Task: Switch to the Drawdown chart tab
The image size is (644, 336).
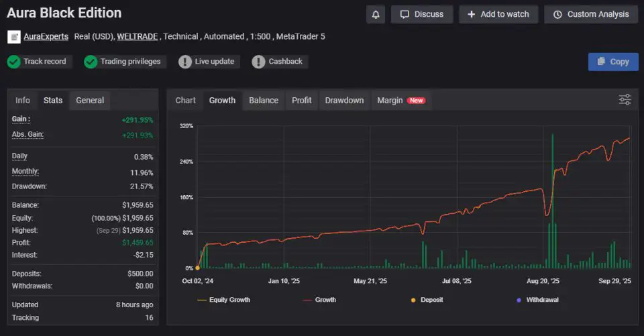Action: click(344, 100)
